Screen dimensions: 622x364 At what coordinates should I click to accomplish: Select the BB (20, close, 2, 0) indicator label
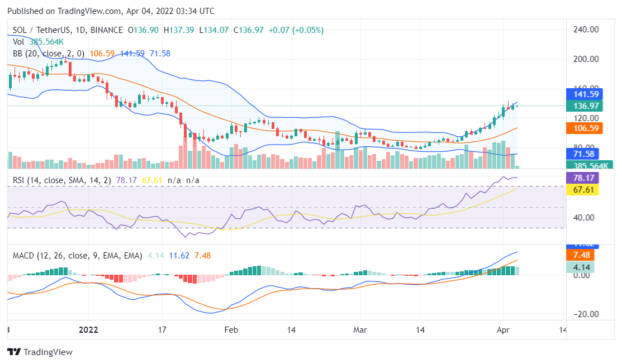click(x=49, y=54)
